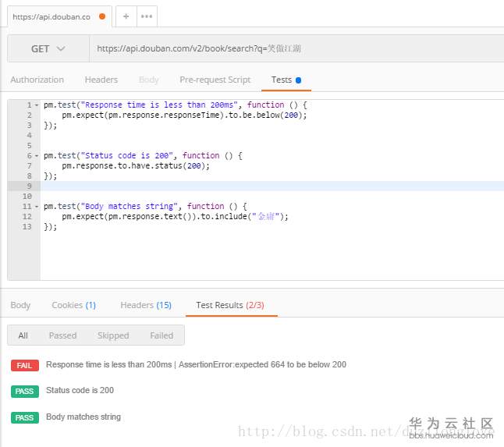Filter test results by All
The width and height of the screenshot is (504, 447).
(x=23, y=335)
